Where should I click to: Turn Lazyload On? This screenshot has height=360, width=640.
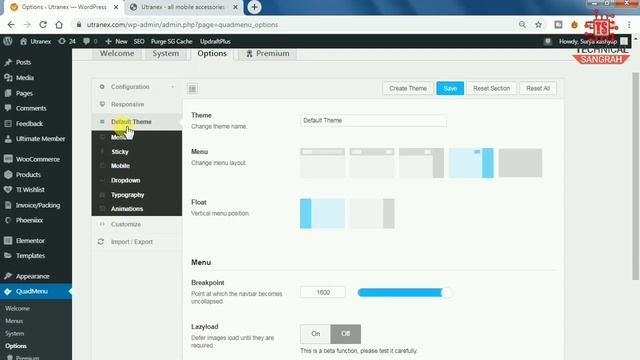pos(316,334)
